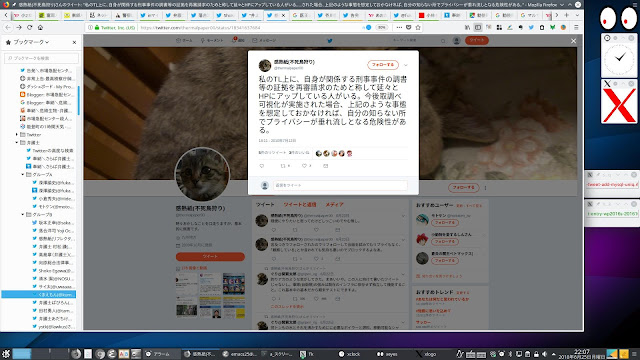Open the xclock taskbar entry

350,354
